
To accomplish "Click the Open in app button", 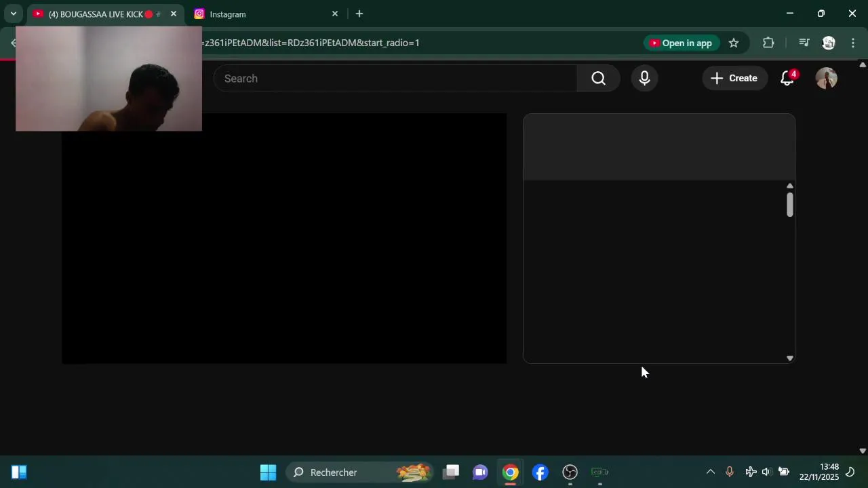I will coord(681,43).
